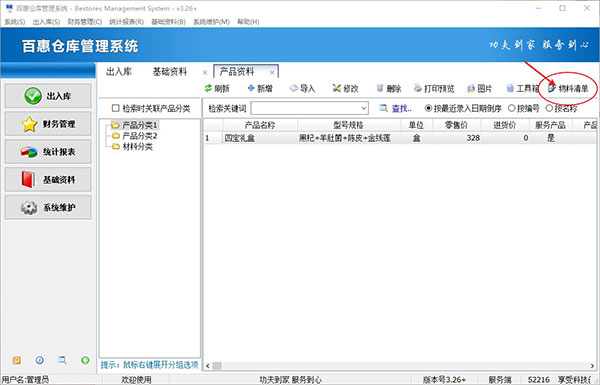Open the 系统维护(M) menu
This screenshot has height=385, width=600.
pyautogui.click(x=211, y=22)
